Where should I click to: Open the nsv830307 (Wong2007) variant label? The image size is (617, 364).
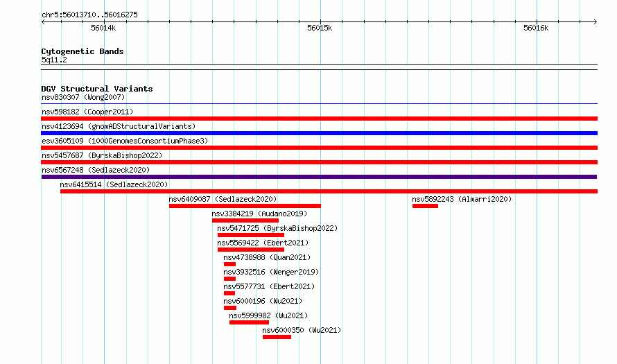[x=83, y=97]
